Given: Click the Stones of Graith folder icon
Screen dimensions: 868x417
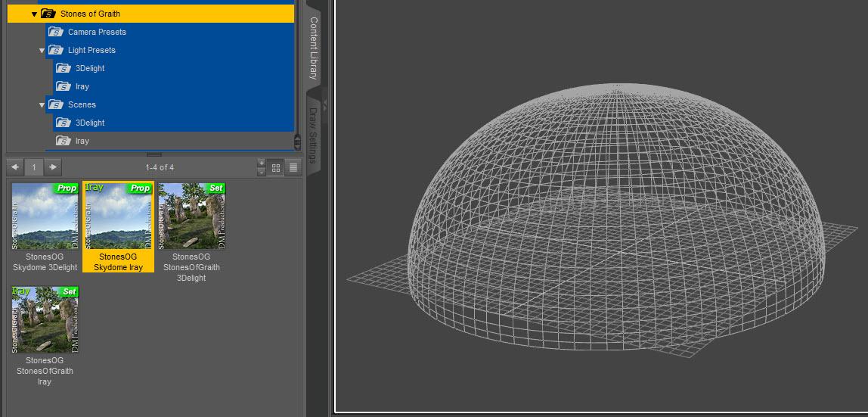Looking at the screenshot, I should coord(48,14).
